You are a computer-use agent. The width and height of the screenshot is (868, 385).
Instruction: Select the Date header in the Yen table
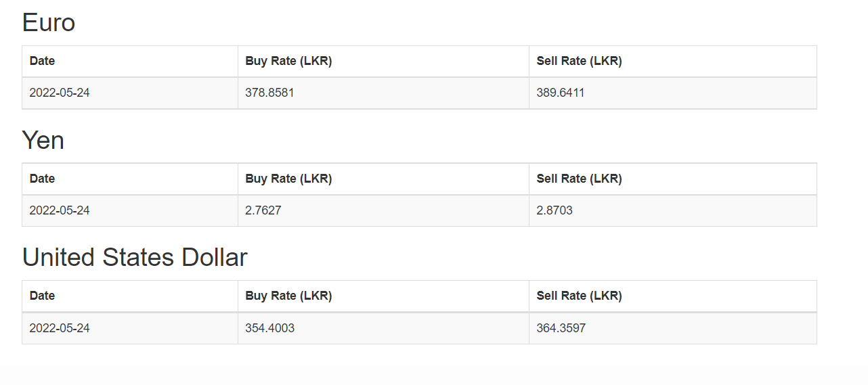(42, 179)
